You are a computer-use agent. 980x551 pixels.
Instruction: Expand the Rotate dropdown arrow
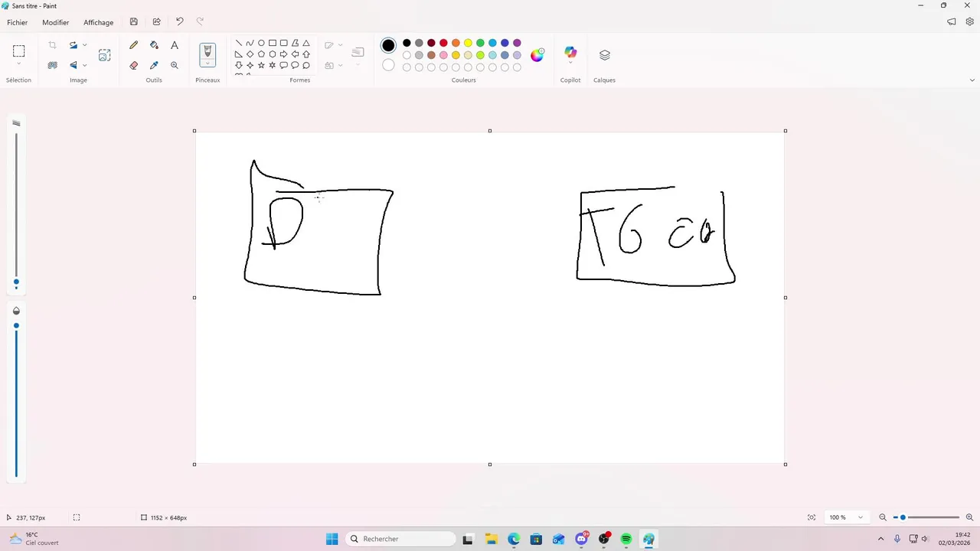(84, 45)
